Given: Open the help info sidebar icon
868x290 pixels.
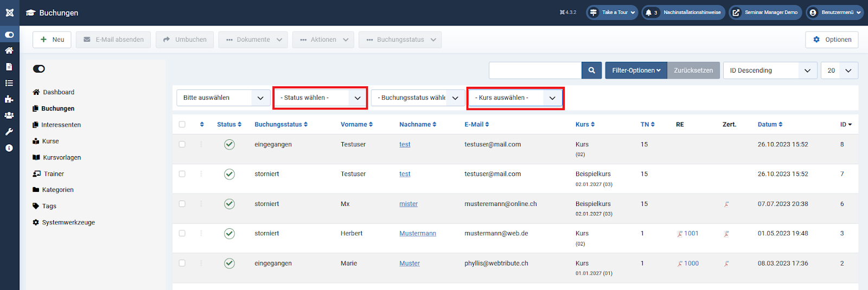Looking at the screenshot, I should coord(9,148).
